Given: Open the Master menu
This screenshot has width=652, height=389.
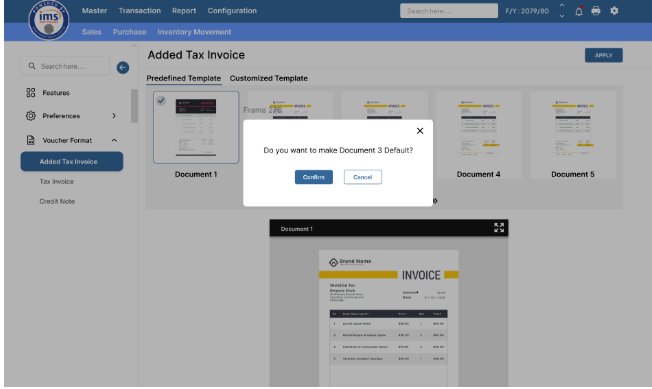Looking at the screenshot, I should pyautogui.click(x=94, y=11).
